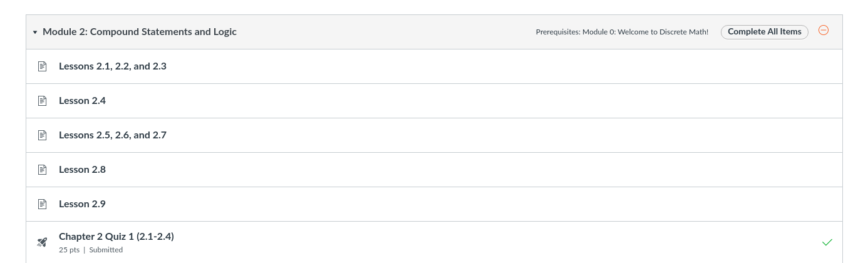Open Lessons 2.1, 2.2, and 2.3
Viewport: 868px width, 263px height.
pos(113,66)
